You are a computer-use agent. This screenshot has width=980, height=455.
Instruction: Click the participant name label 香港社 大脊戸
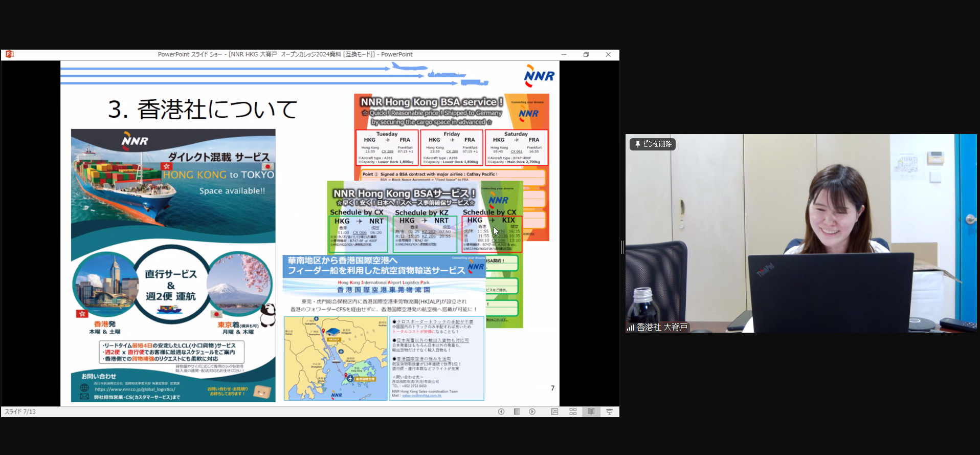tap(662, 327)
